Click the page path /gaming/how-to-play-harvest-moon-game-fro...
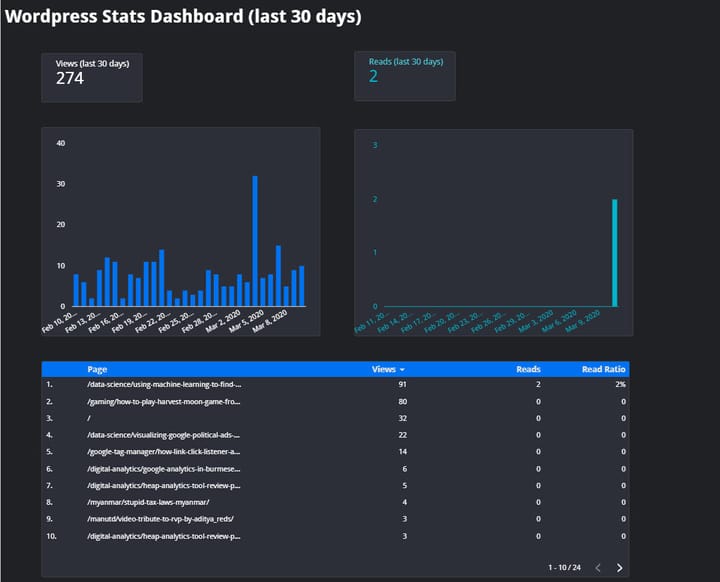This screenshot has width=720, height=582. [163, 401]
